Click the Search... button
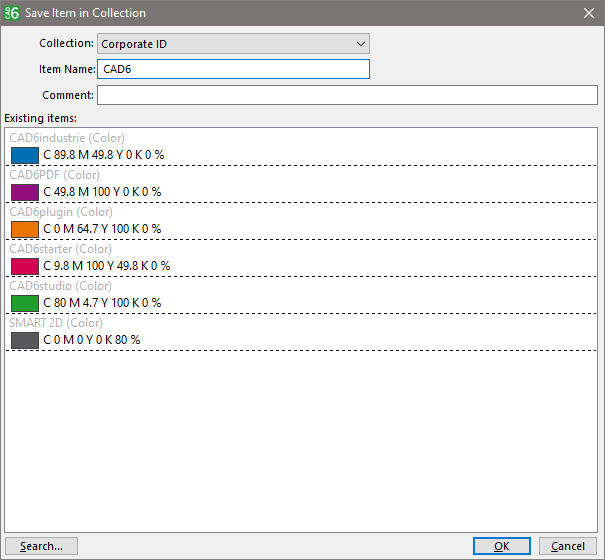The height and width of the screenshot is (560, 605). (x=41, y=546)
